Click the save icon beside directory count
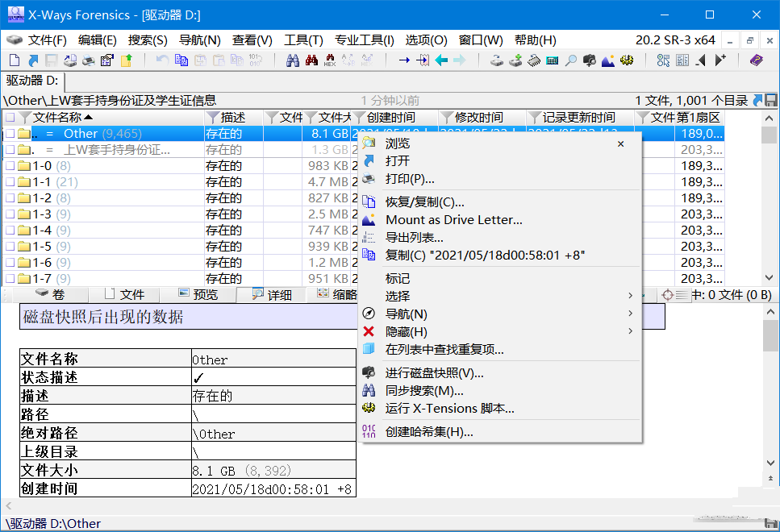This screenshot has height=532, width=780. coord(771,101)
